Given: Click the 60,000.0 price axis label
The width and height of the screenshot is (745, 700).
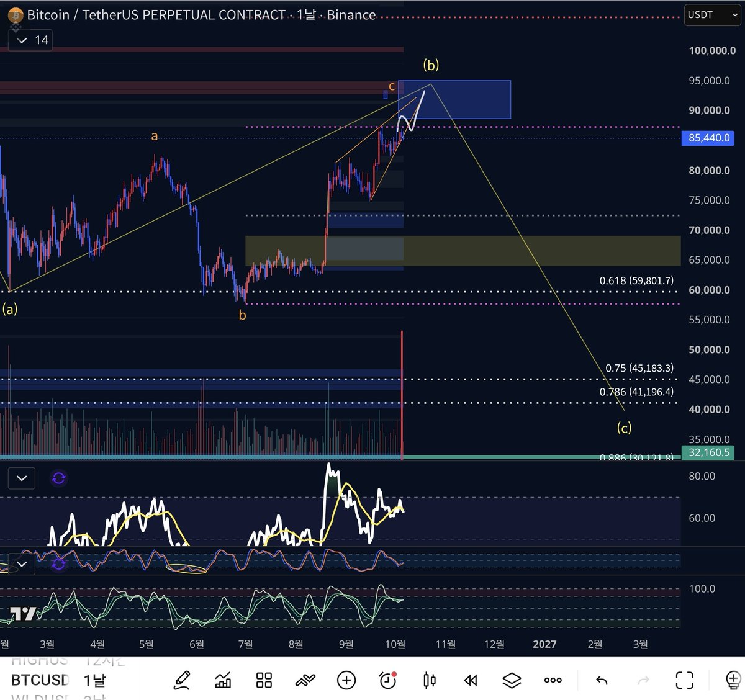Looking at the screenshot, I should (709, 290).
